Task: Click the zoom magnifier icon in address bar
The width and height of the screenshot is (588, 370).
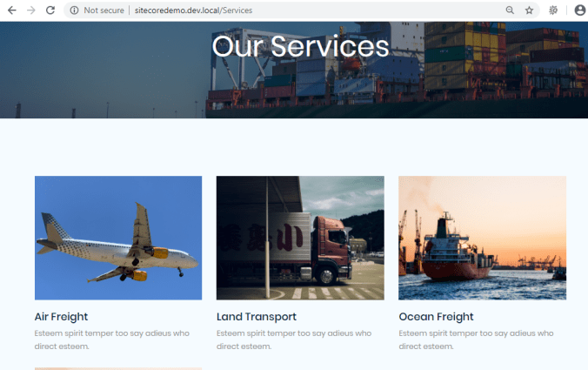Action: [x=510, y=10]
